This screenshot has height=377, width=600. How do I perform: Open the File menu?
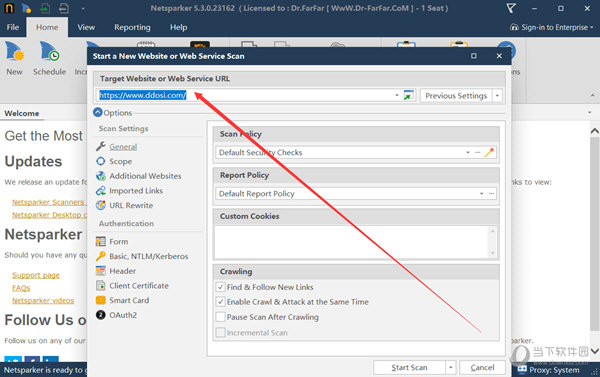point(13,27)
